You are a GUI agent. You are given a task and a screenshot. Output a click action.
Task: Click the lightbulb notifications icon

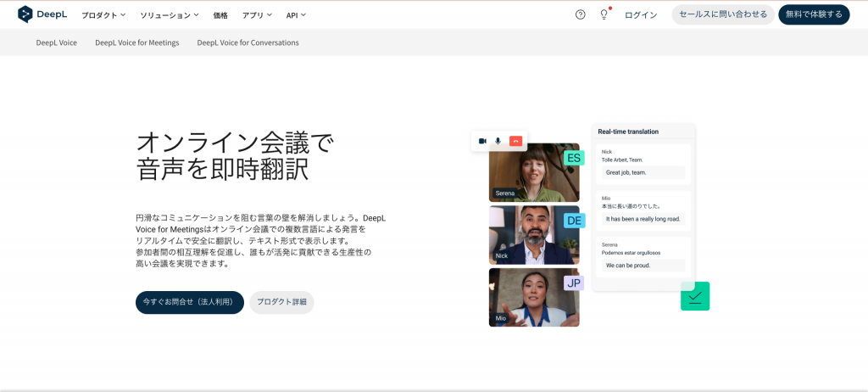[x=604, y=15]
